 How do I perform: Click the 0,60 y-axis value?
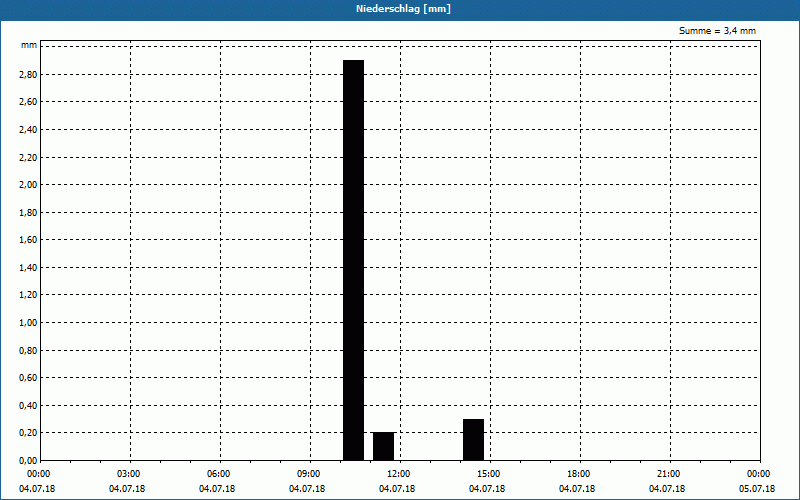click(x=28, y=378)
